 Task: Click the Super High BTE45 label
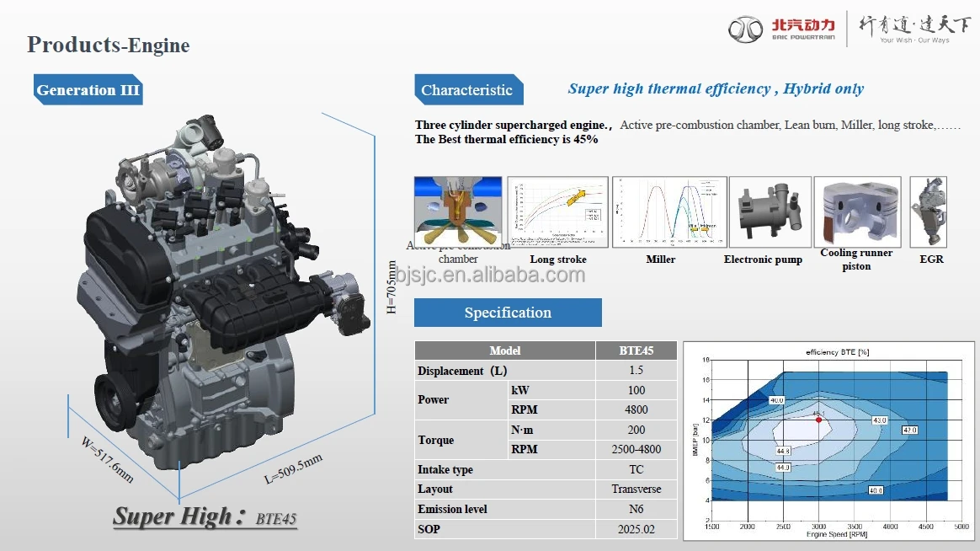(x=205, y=516)
